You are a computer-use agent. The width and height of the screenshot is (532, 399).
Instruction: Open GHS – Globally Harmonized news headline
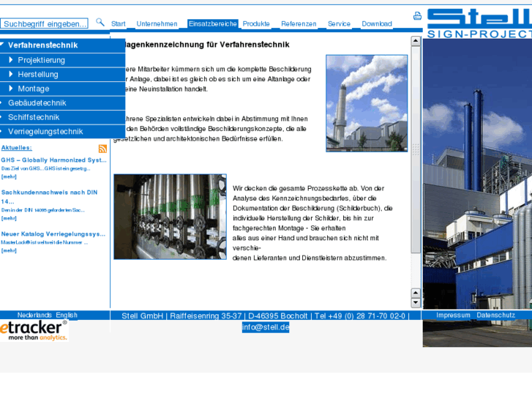click(x=53, y=160)
